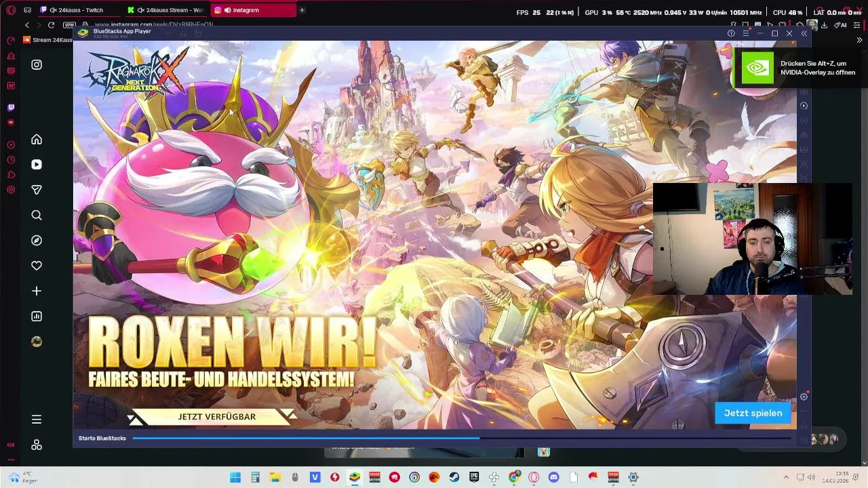
Task: Open Opera downloads arrow icon
Action: [825, 25]
